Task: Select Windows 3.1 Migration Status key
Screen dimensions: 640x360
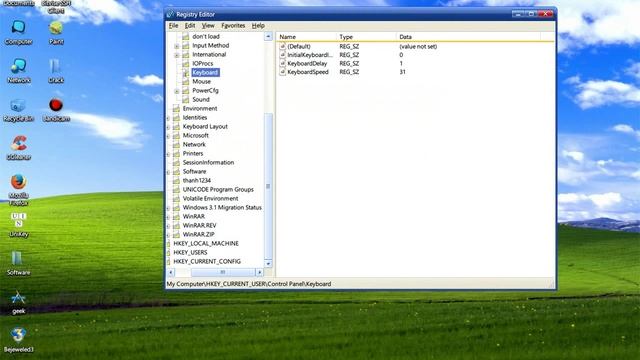Action: pyautogui.click(x=222, y=207)
